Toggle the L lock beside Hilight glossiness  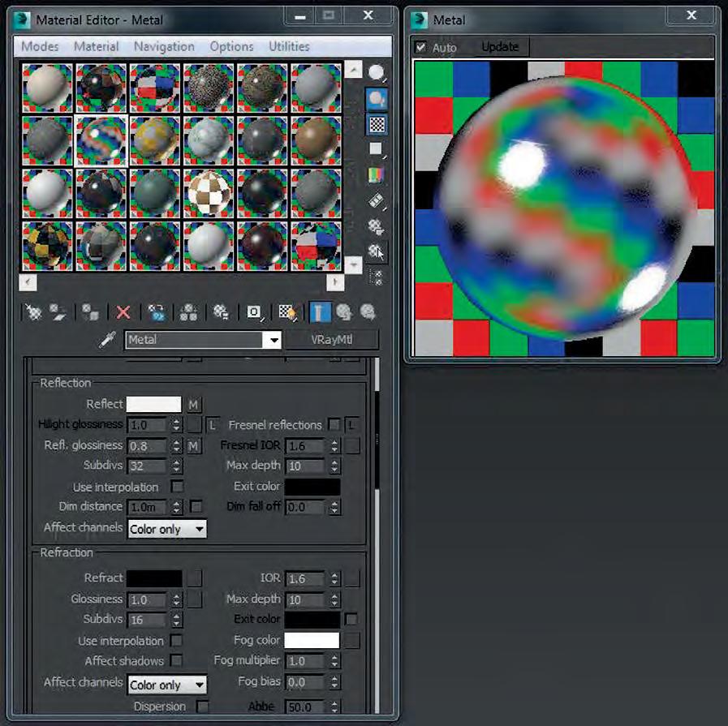pos(213,424)
